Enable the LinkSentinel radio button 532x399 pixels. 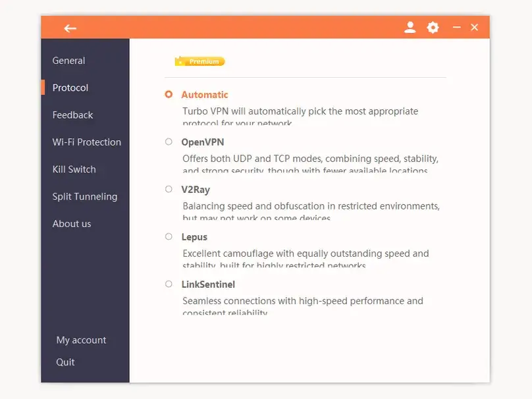169,284
